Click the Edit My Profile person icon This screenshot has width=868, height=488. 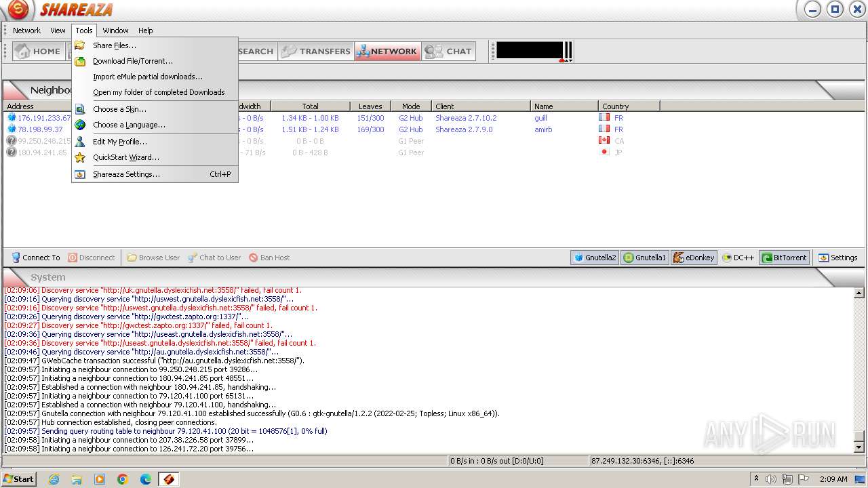tap(80, 142)
